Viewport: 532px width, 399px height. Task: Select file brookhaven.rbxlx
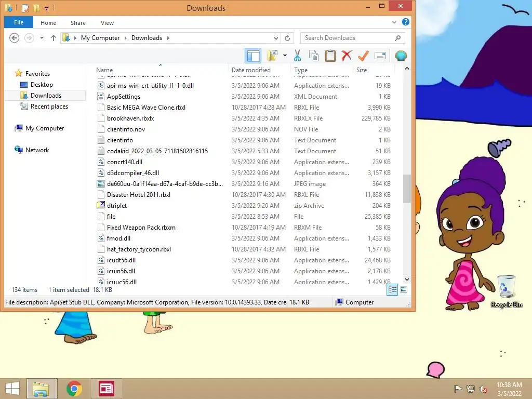(x=130, y=118)
